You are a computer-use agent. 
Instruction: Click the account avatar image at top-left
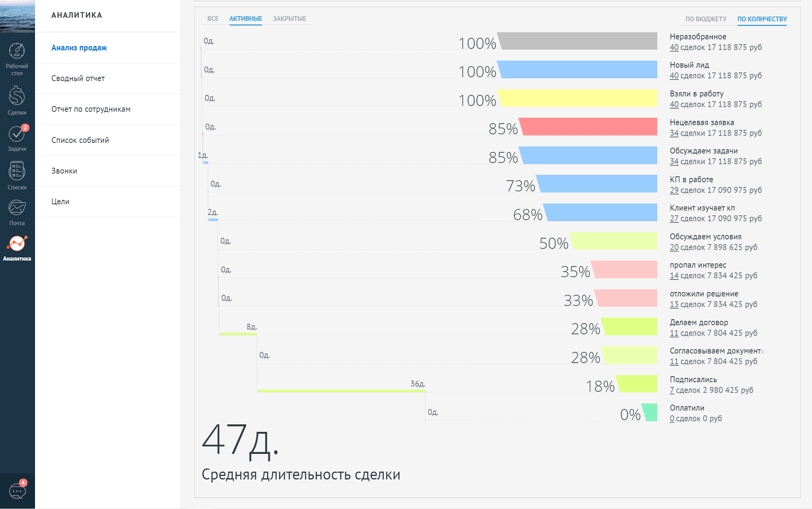pyautogui.click(x=17, y=16)
